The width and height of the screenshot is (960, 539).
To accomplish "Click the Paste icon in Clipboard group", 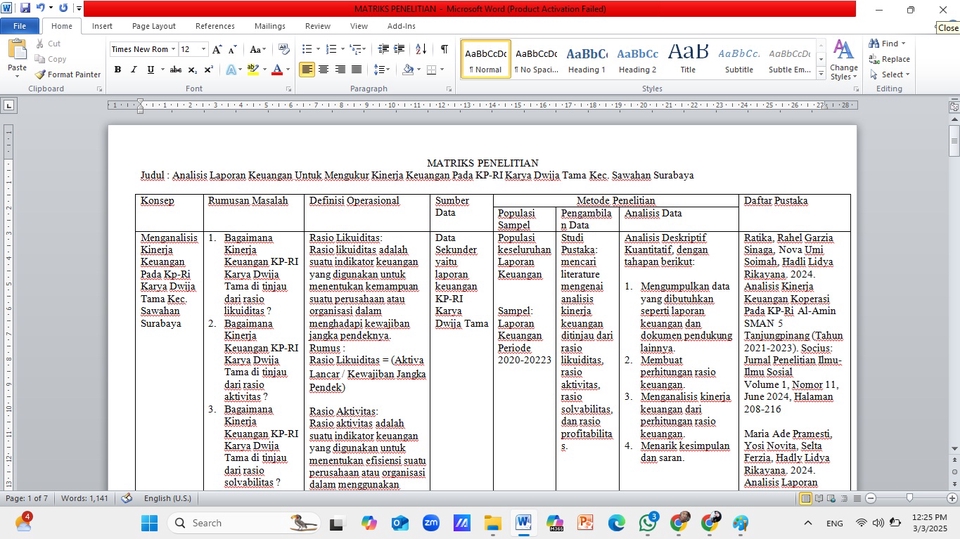I will (x=17, y=50).
